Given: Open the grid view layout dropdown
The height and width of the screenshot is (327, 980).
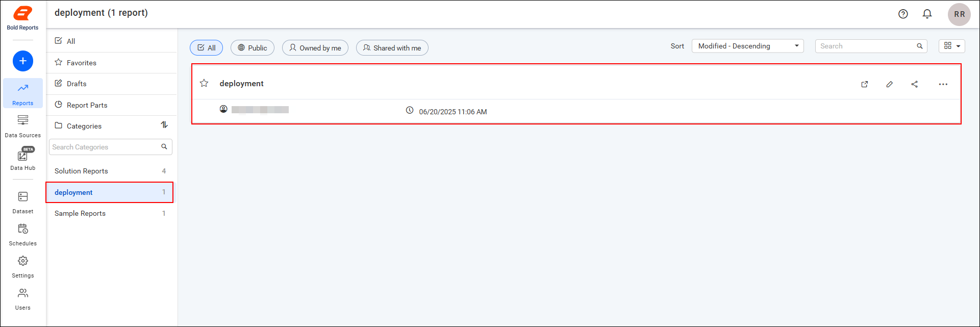Looking at the screenshot, I should coord(952,46).
